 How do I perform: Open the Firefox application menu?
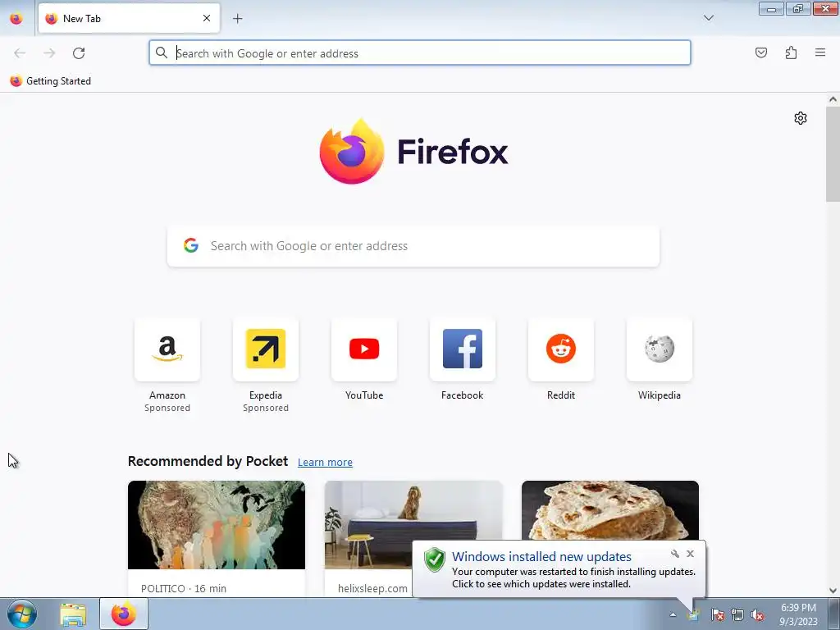point(819,52)
